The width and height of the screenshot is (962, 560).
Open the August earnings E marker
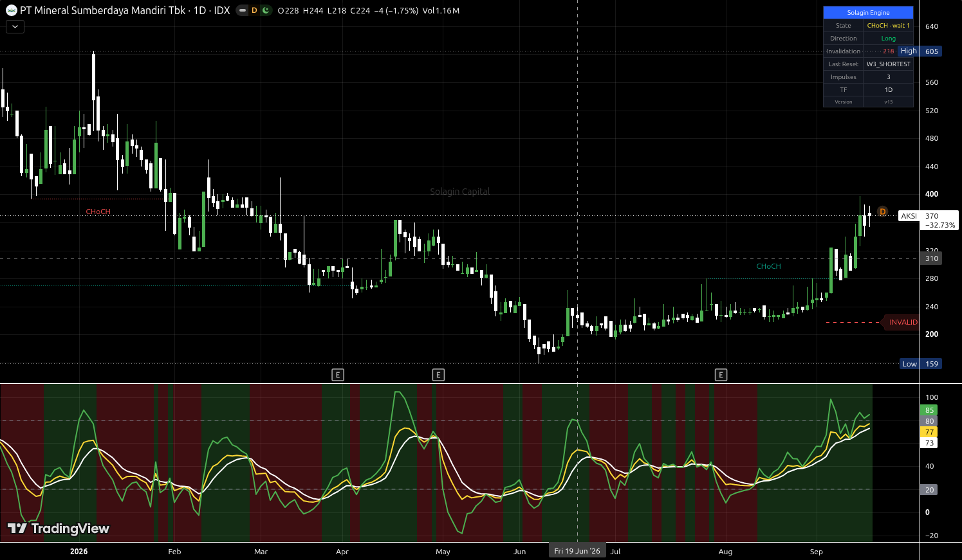[x=721, y=375]
